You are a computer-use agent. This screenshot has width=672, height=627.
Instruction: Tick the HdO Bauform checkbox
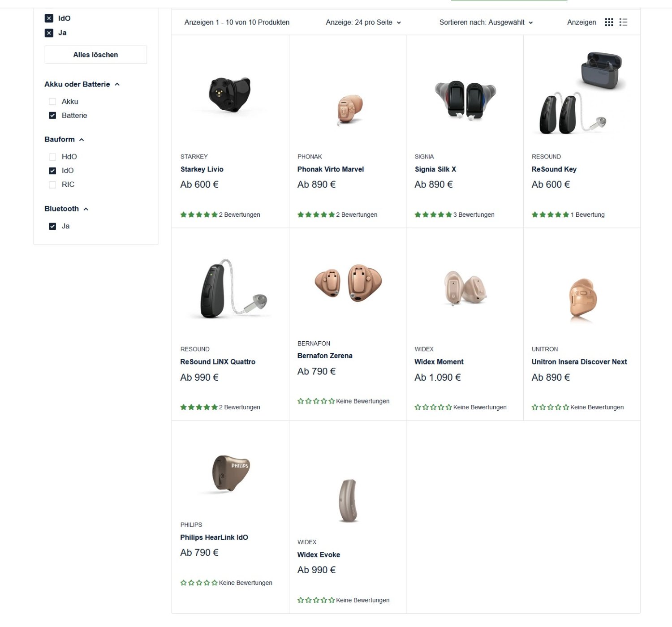52,157
